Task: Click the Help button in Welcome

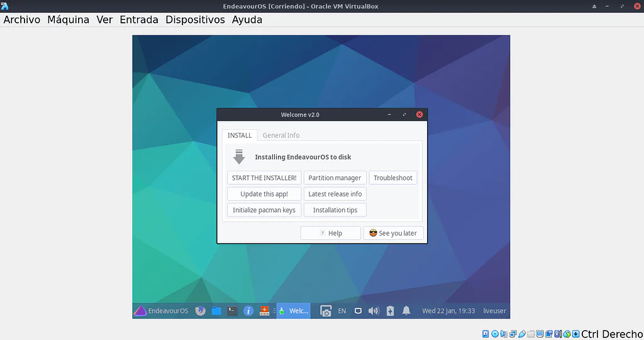Action: coord(331,233)
